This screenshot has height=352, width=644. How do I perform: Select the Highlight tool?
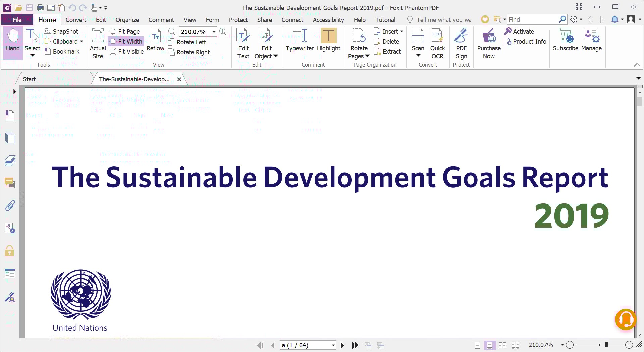click(x=328, y=40)
